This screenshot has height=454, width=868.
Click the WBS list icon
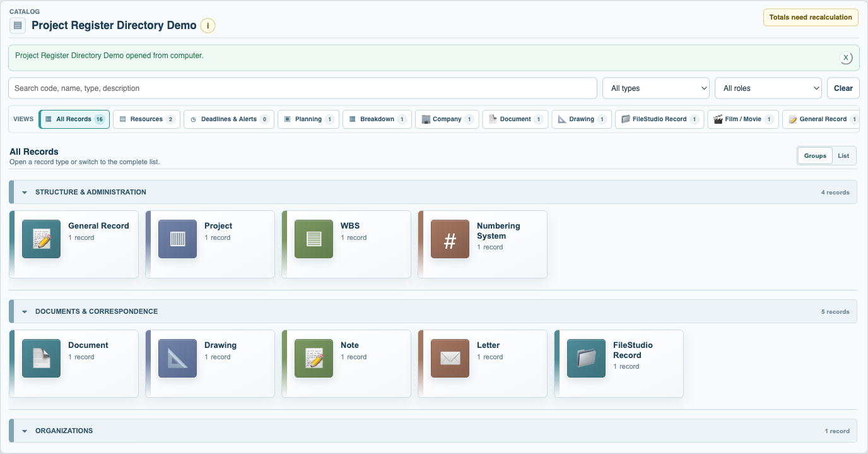tap(314, 239)
